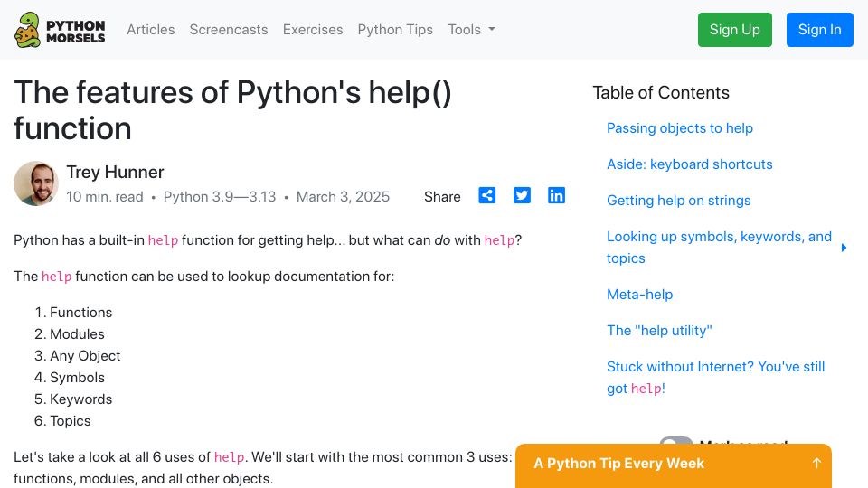Click list item 4. Symbols
The width and height of the screenshot is (868, 488).
70,378
